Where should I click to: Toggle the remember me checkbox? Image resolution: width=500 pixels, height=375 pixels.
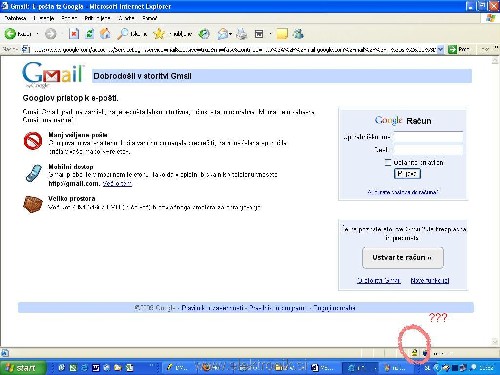point(387,162)
